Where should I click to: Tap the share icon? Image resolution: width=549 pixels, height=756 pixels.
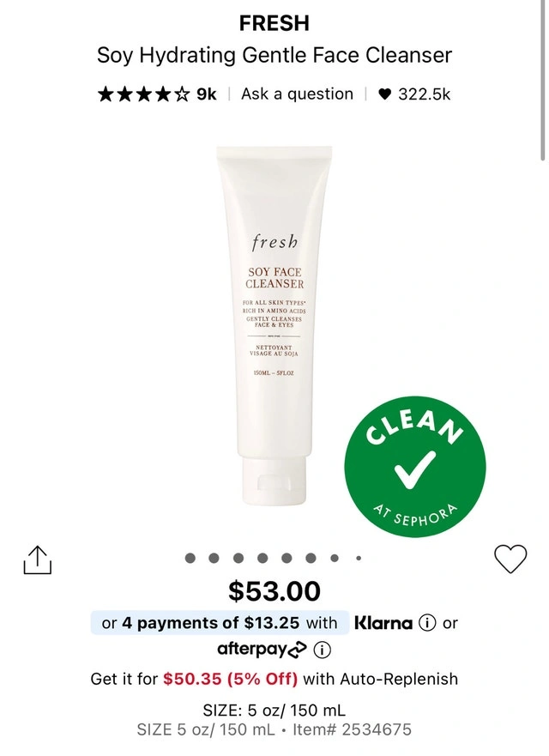tap(38, 560)
